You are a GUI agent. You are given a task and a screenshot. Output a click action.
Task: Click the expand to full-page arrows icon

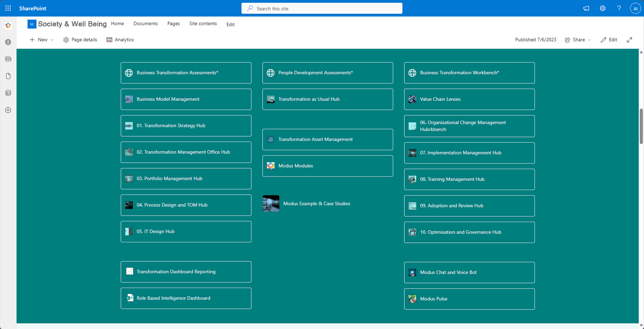point(630,40)
